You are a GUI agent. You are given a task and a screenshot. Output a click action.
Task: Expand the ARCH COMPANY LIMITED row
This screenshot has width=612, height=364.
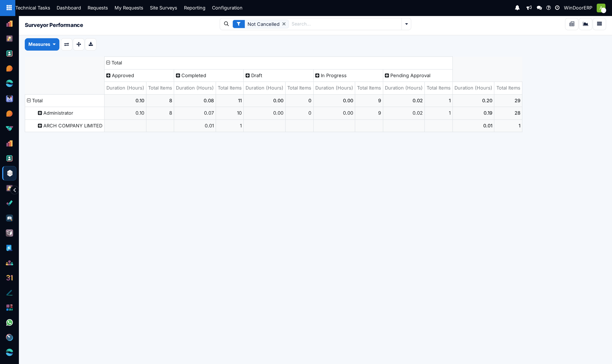click(40, 126)
